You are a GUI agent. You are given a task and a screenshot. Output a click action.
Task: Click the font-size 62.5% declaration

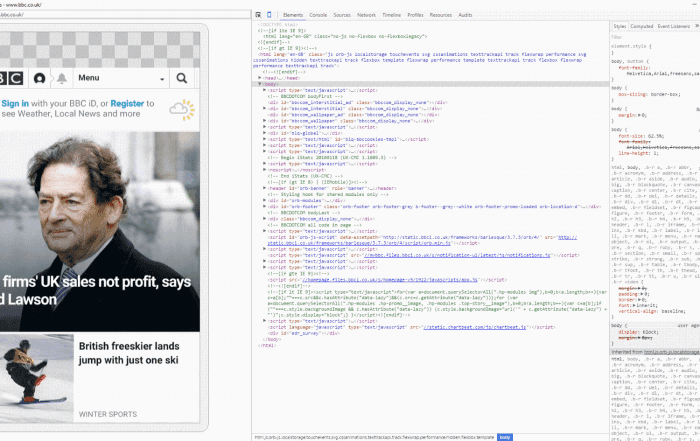pyautogui.click(x=641, y=136)
